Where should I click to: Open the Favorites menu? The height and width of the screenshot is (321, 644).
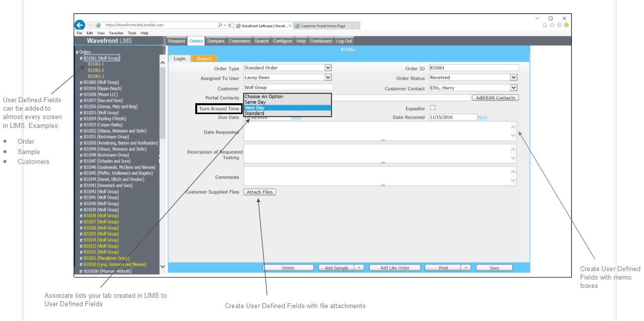click(x=117, y=33)
